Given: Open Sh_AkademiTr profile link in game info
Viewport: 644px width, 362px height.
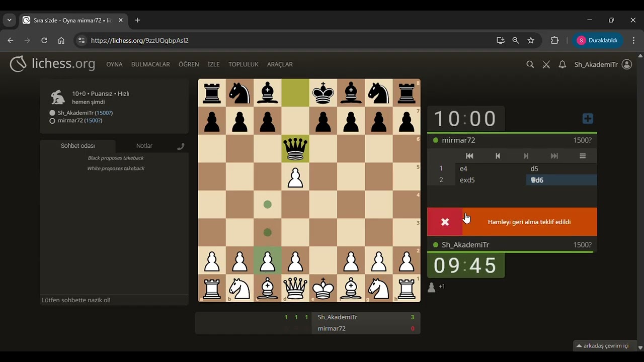Looking at the screenshot, I should click(76, 113).
